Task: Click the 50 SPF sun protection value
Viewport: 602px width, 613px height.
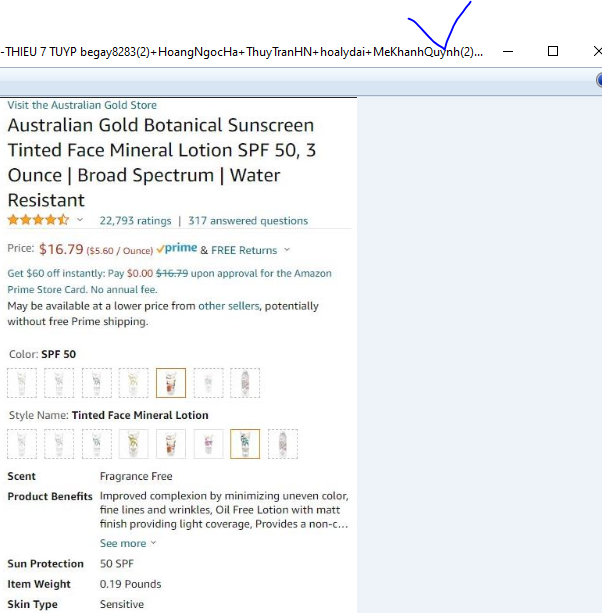Action: [x=116, y=564]
